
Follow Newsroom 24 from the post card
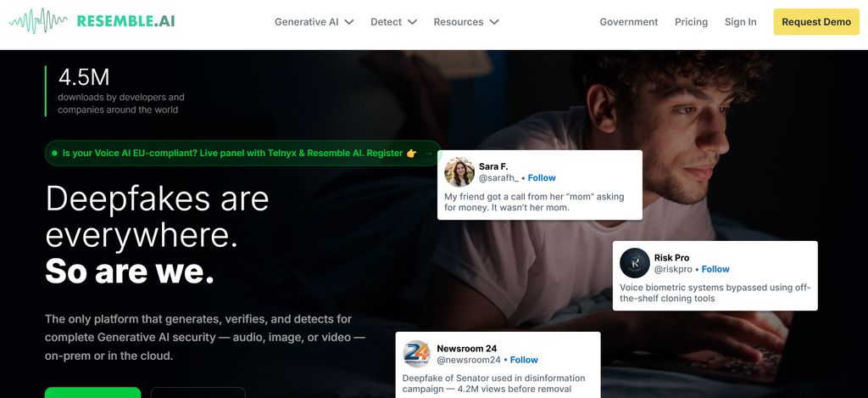[524, 360]
